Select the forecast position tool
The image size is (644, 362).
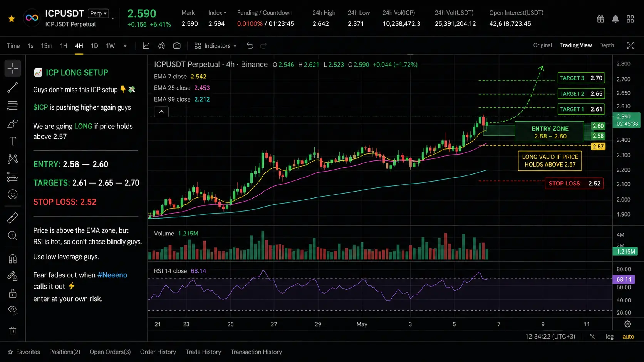[13, 177]
